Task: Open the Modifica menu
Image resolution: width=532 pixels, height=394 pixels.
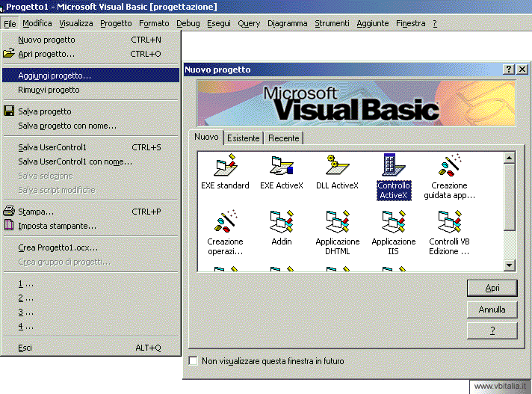Action: (x=37, y=23)
